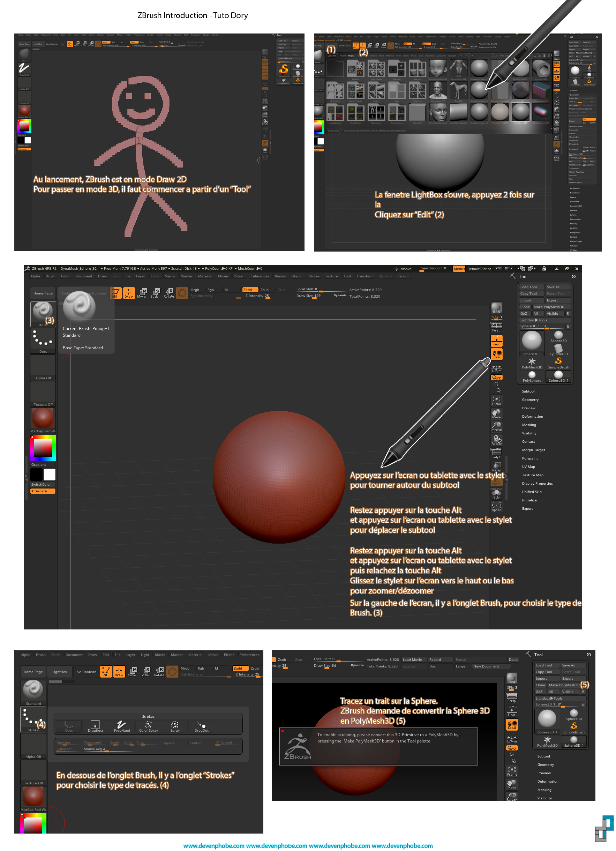Pick the Color Spray stroke
This screenshot has height=851, width=616.
(148, 726)
